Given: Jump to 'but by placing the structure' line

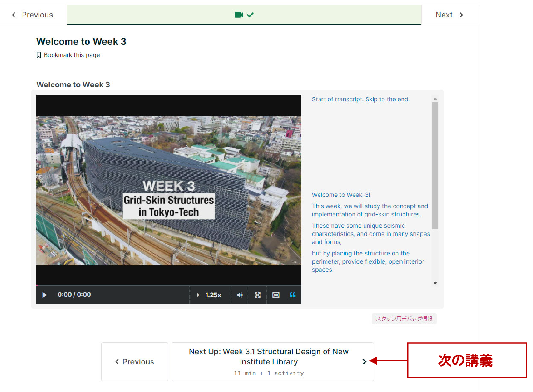Looking at the screenshot, I should (x=368, y=261).
